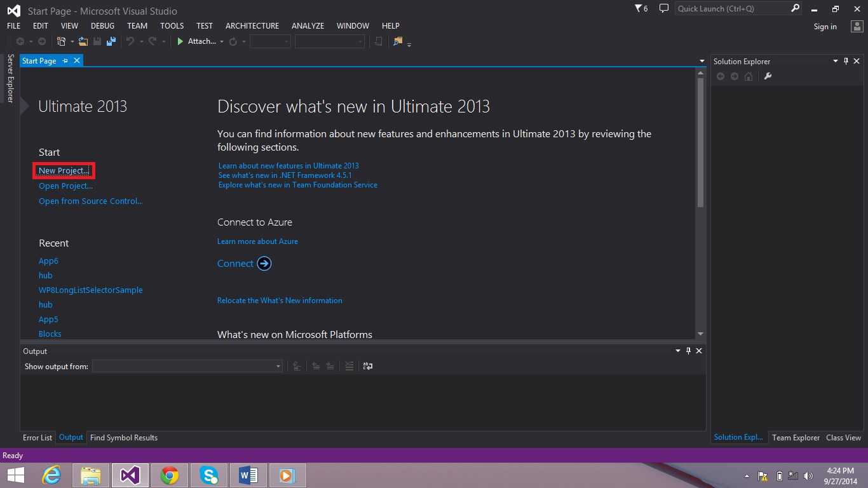Click Open from Source Control... link

tap(91, 201)
